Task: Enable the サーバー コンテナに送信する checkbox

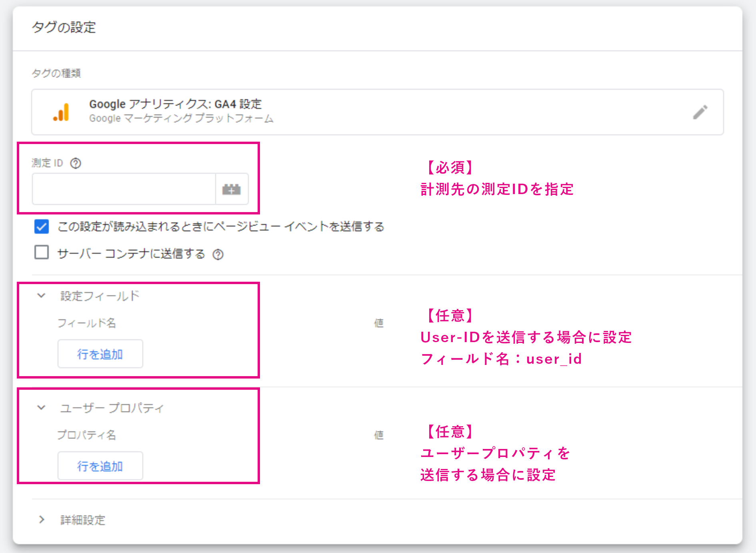Action: click(x=42, y=253)
